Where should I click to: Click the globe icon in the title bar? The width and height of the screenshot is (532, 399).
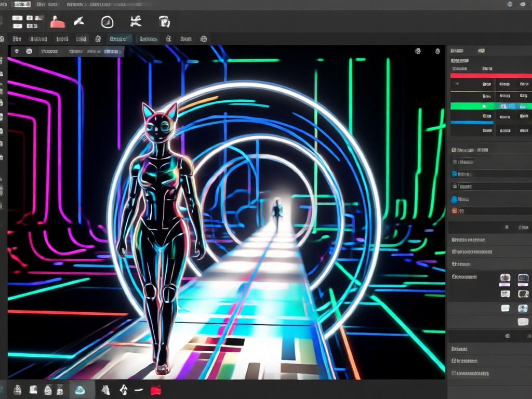click(510, 4)
